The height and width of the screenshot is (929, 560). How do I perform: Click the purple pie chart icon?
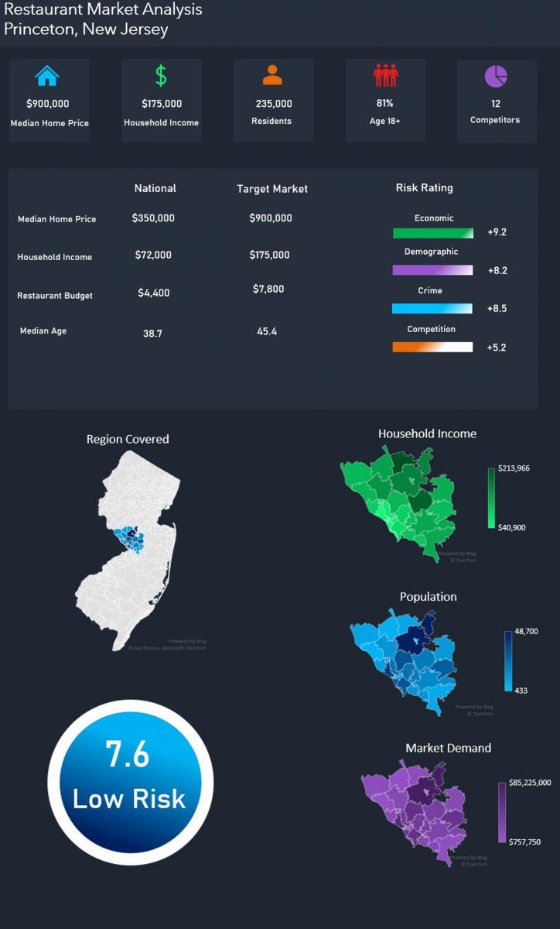click(x=496, y=76)
